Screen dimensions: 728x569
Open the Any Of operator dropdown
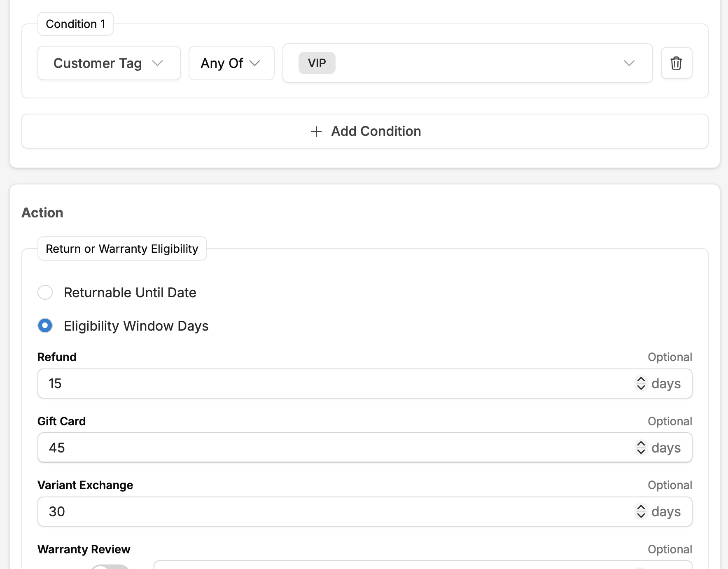231,63
